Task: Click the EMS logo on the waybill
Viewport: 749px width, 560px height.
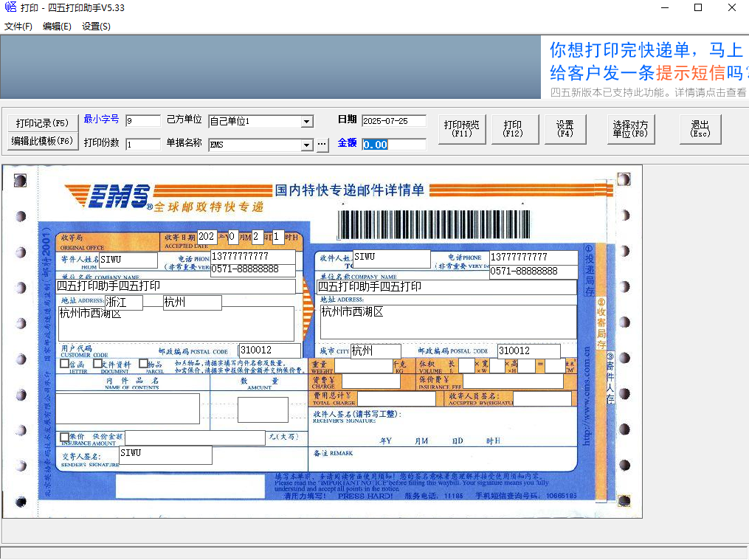Action: pos(108,196)
